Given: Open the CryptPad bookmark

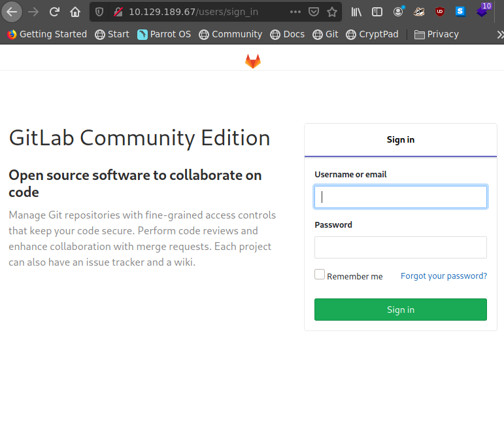Looking at the screenshot, I should pos(372,34).
